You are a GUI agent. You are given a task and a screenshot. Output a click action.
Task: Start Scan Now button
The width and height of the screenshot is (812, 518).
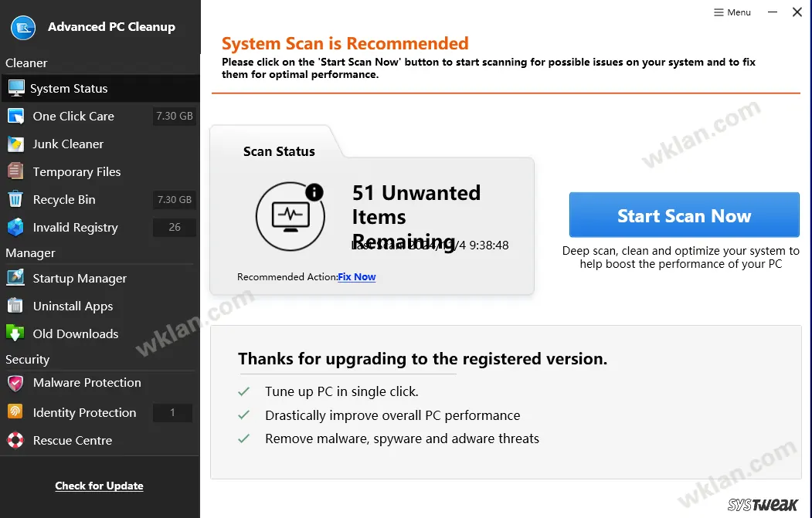(684, 215)
